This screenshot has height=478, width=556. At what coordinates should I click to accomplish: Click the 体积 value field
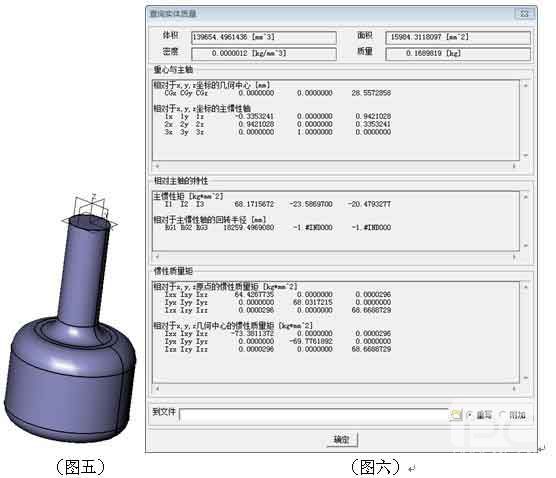264,37
